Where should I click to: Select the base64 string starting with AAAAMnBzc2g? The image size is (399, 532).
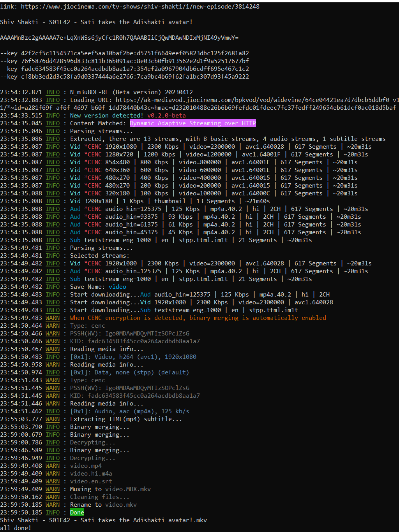(x=119, y=38)
